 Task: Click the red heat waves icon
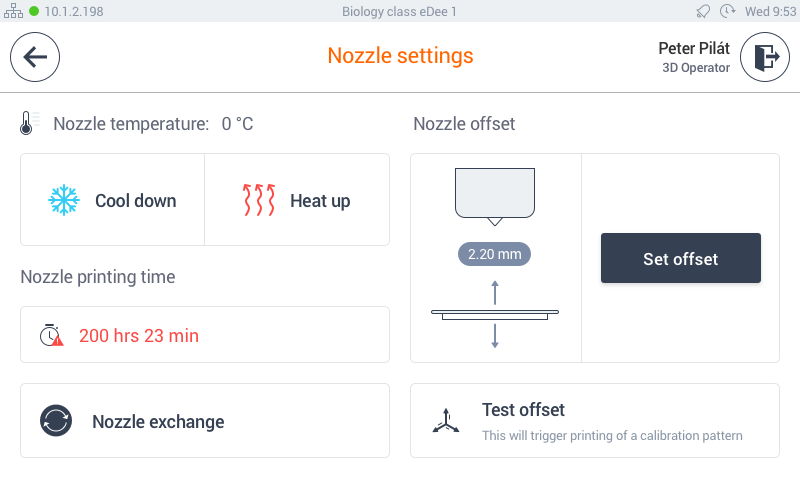259,200
